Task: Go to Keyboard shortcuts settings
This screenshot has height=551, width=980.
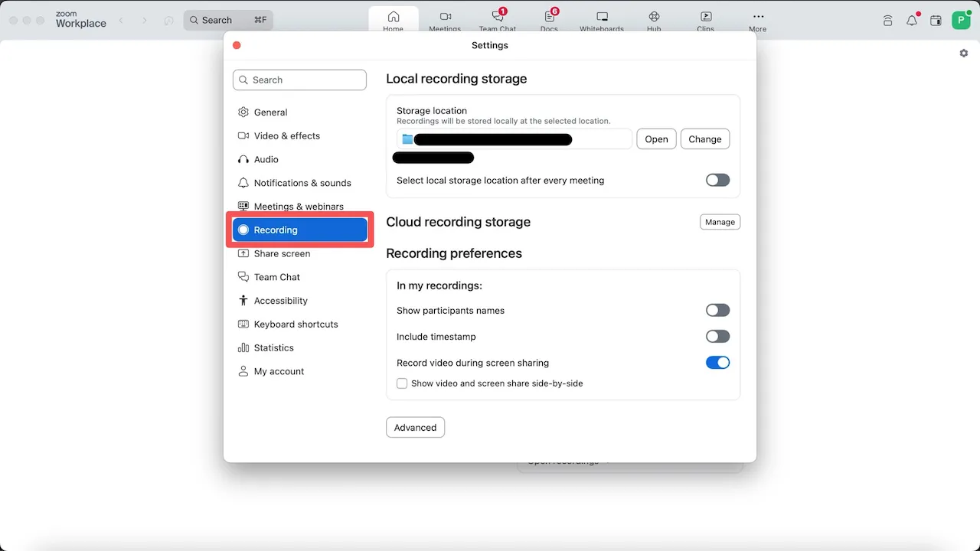Action: 296,324
